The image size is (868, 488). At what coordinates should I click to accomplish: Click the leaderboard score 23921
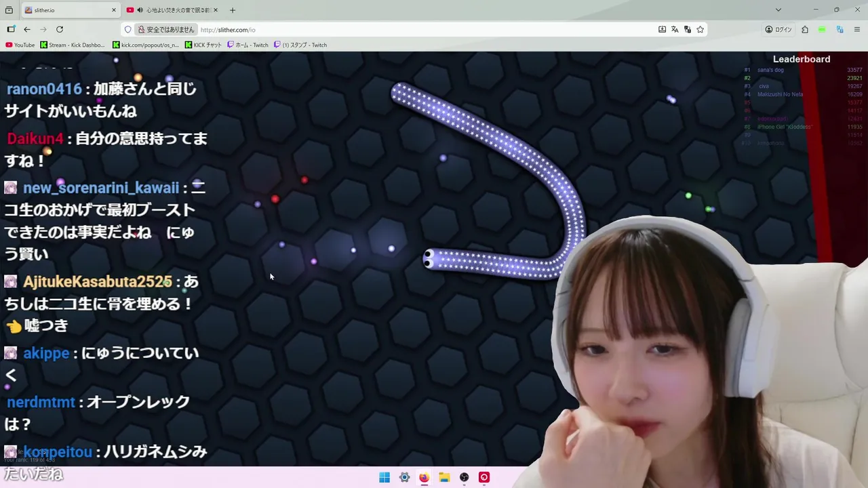(x=854, y=78)
